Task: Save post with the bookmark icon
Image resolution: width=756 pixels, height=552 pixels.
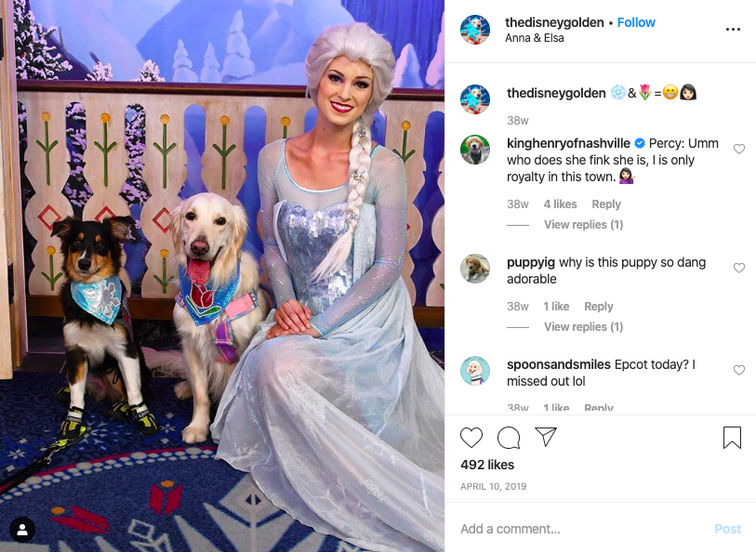Action: 732,438
